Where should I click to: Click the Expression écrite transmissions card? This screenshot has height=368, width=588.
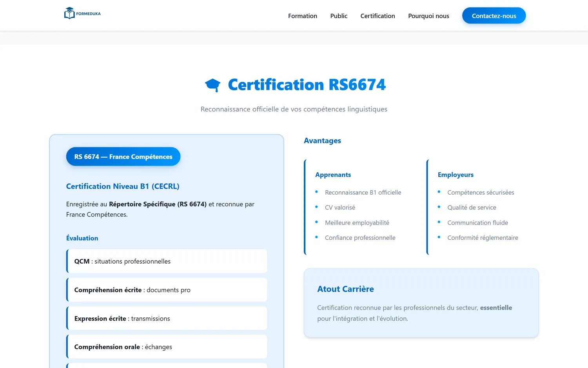(167, 318)
